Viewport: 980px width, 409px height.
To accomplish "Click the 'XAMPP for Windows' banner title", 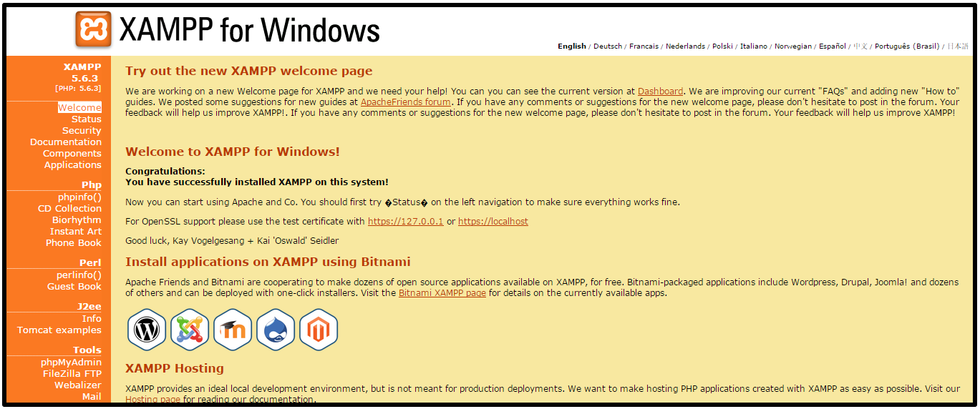I will [249, 30].
